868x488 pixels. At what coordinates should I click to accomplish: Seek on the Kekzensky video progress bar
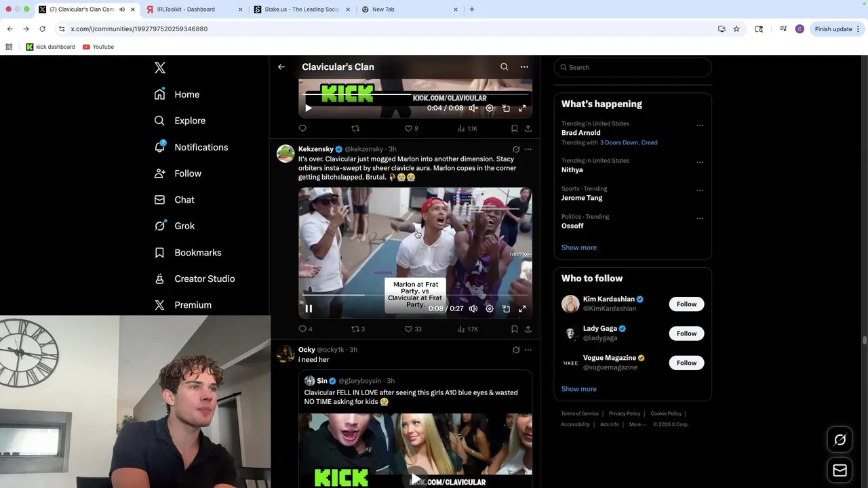click(415, 296)
